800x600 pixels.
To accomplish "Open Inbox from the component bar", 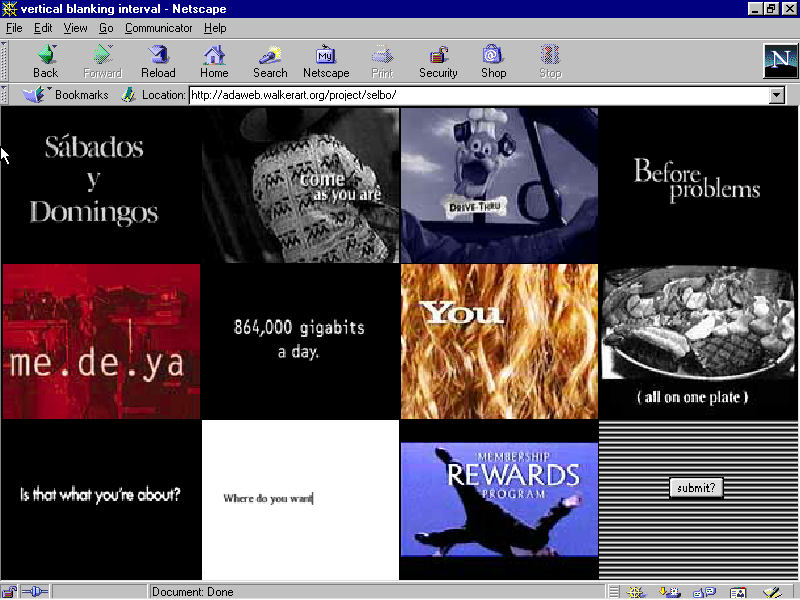I will [670, 592].
